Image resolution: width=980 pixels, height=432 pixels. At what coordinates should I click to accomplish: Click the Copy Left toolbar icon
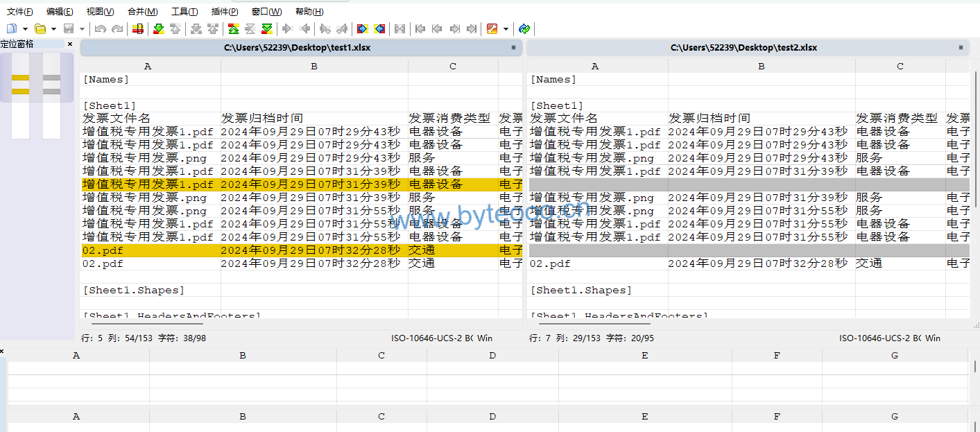point(304,28)
